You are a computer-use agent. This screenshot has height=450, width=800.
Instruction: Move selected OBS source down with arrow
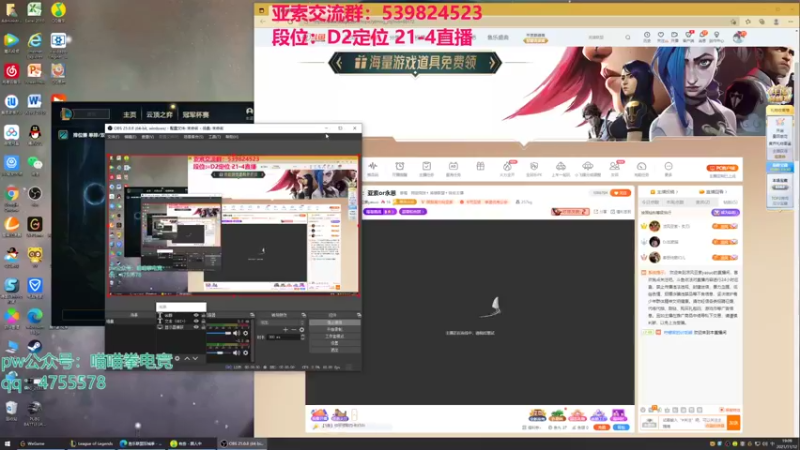195,359
